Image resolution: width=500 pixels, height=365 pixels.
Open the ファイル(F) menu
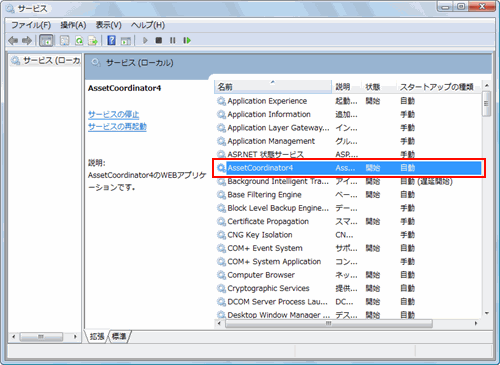point(31,25)
